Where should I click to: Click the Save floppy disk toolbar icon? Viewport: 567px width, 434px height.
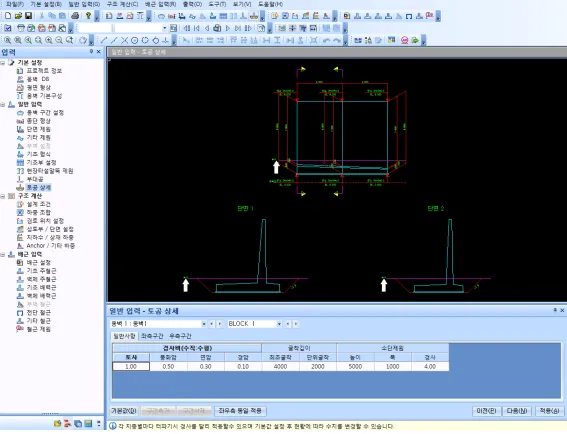(28, 16)
